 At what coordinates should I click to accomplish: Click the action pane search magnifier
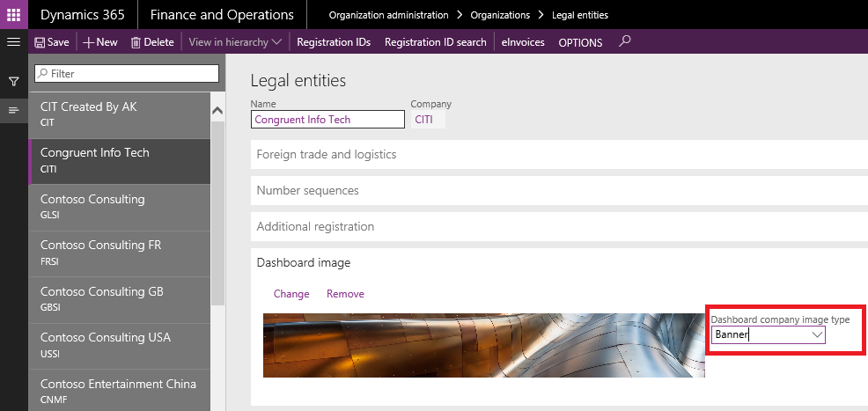tap(624, 41)
